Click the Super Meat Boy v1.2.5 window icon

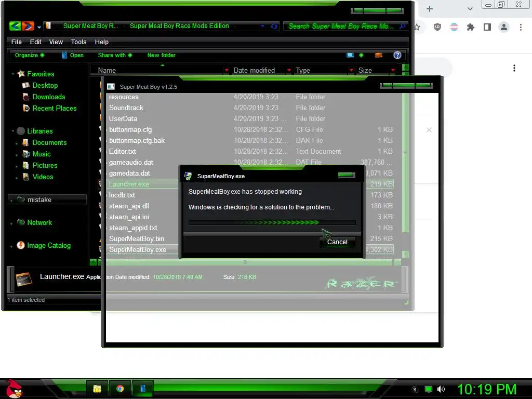tap(111, 87)
